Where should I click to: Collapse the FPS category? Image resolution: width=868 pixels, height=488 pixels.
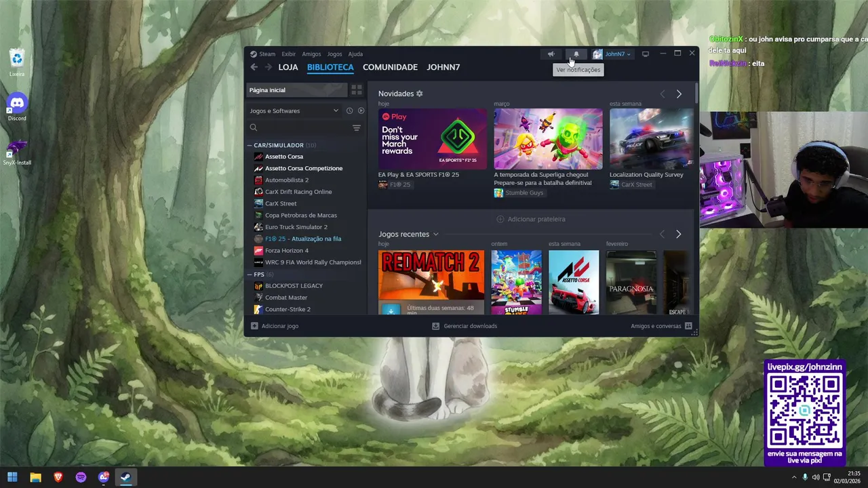click(250, 274)
